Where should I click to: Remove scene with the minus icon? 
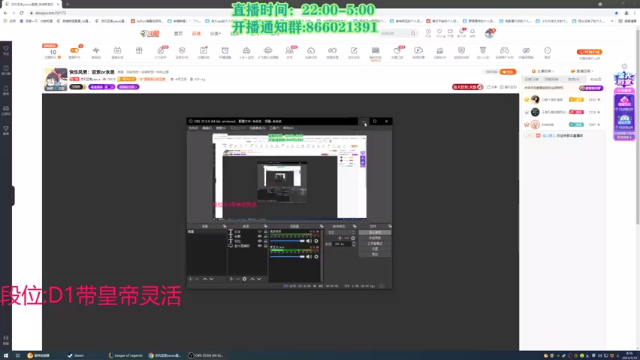point(197,279)
